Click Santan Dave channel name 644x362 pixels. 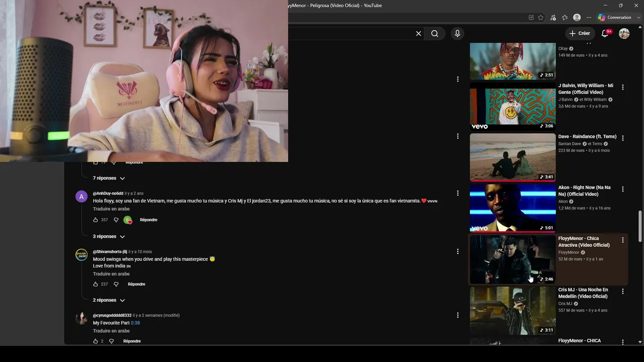click(x=571, y=144)
